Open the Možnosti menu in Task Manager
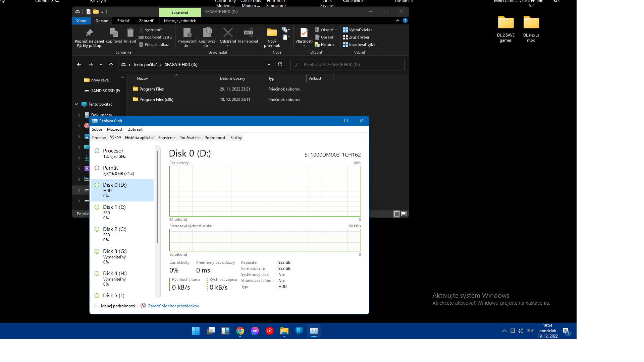 (x=115, y=129)
